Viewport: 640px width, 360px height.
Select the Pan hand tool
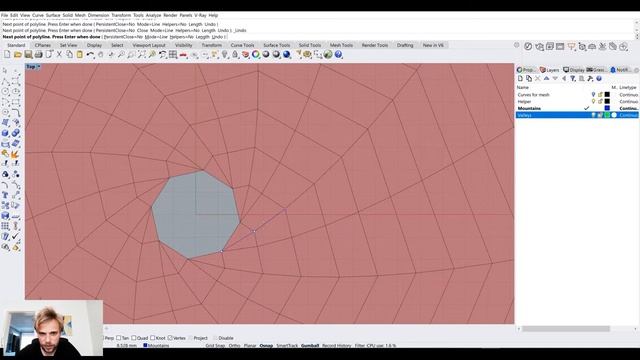click(x=100, y=54)
